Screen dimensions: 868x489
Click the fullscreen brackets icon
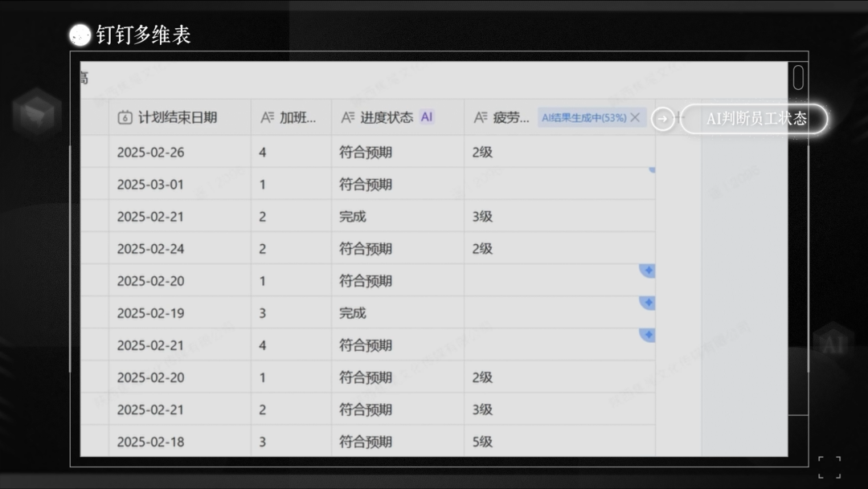tap(829, 467)
